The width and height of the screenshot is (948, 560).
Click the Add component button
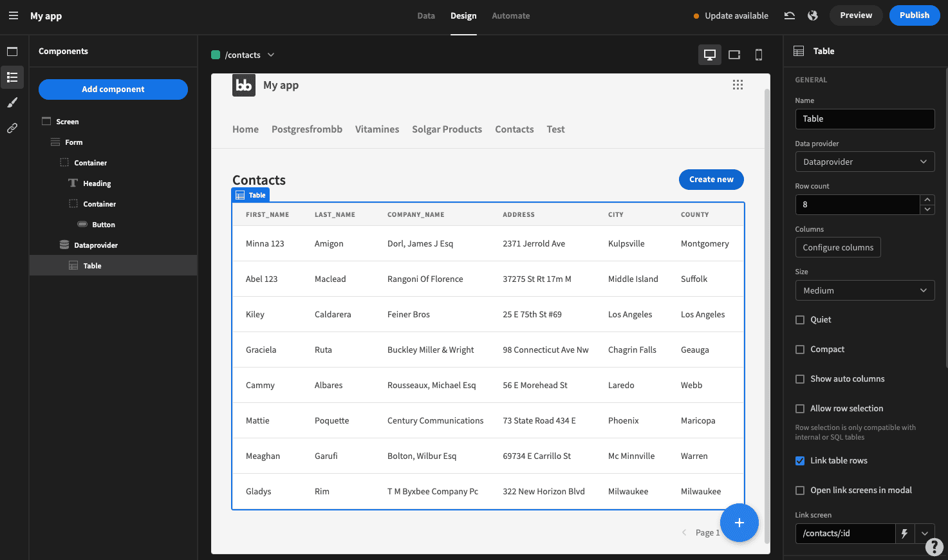113,89
